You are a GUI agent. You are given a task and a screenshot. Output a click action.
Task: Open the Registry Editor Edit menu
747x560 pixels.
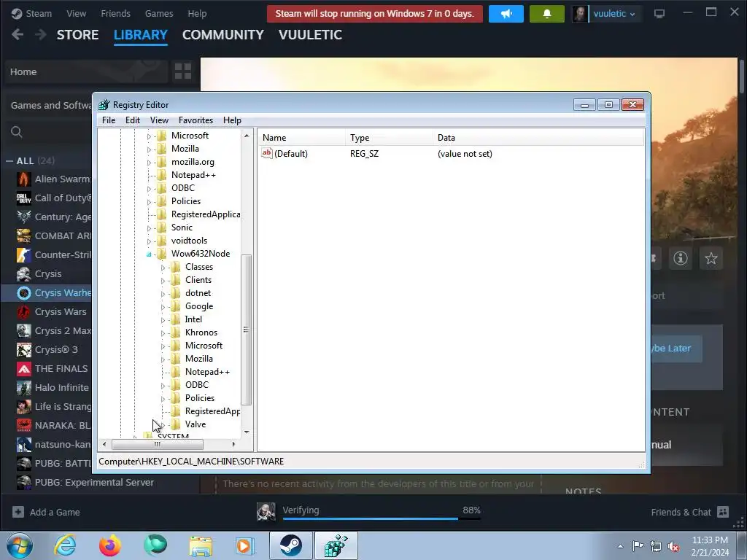(x=133, y=120)
